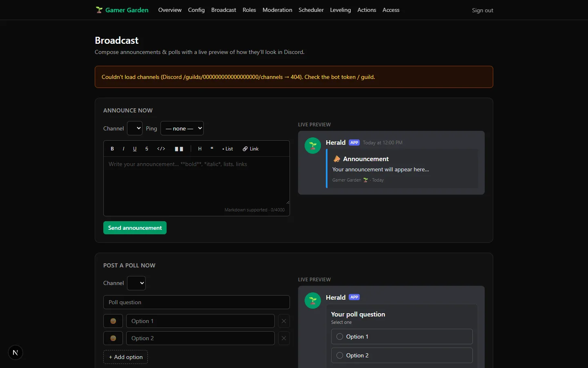The height and width of the screenshot is (368, 588).
Task: Remove poll Option 2 with X button
Action: (284, 338)
